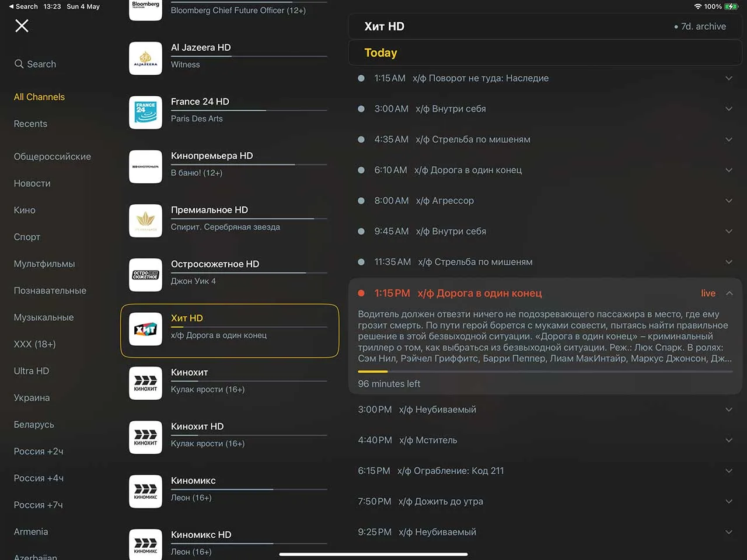747x560 pixels.
Task: Open the Украина channel section
Action: click(32, 398)
